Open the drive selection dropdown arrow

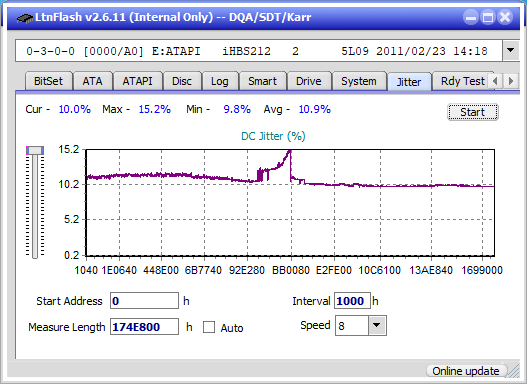tap(511, 51)
